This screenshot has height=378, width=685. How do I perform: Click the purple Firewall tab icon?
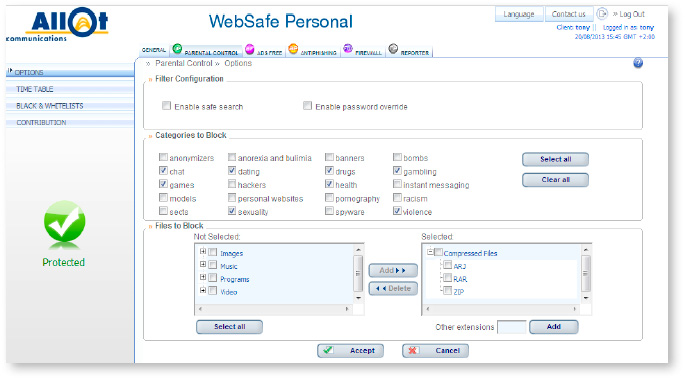348,49
